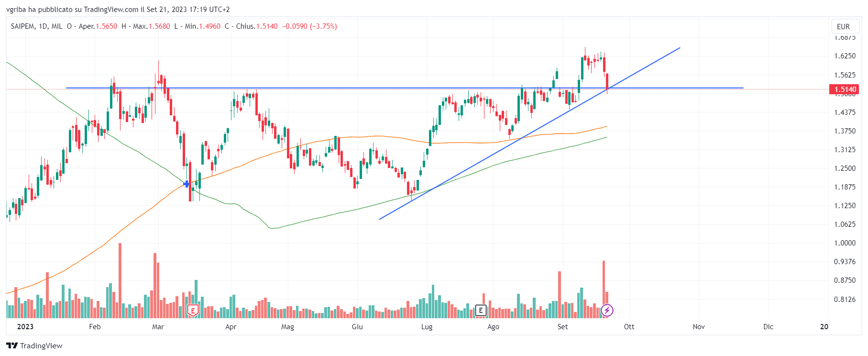
Task: Click the Dic label on time axis
Action: point(768,327)
